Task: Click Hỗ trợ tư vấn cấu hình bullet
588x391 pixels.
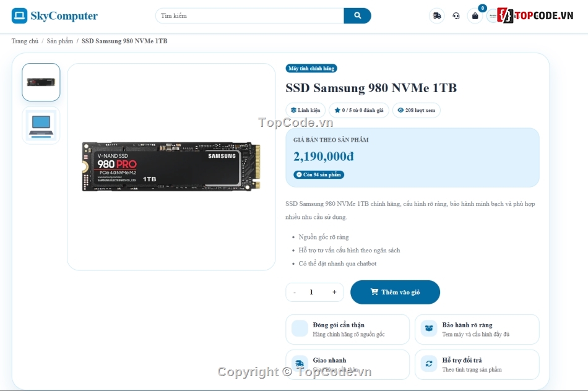Action: pos(349,250)
